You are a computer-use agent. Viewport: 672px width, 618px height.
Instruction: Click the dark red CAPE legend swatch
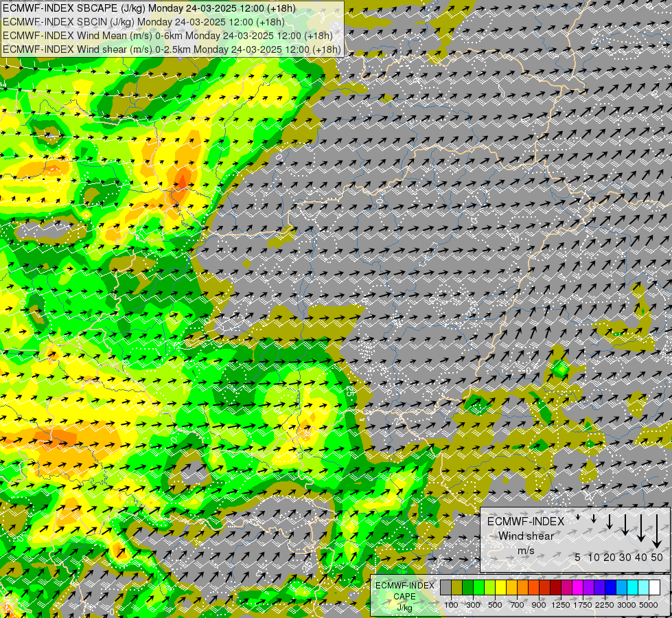[556, 587]
